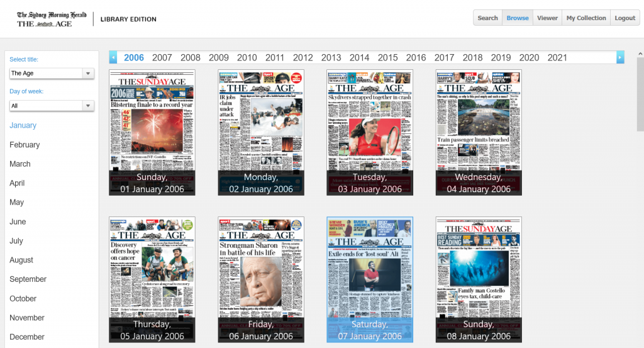
Task: Select the highlighted Saturday 07 January 2006 issue
Action: coord(370,279)
